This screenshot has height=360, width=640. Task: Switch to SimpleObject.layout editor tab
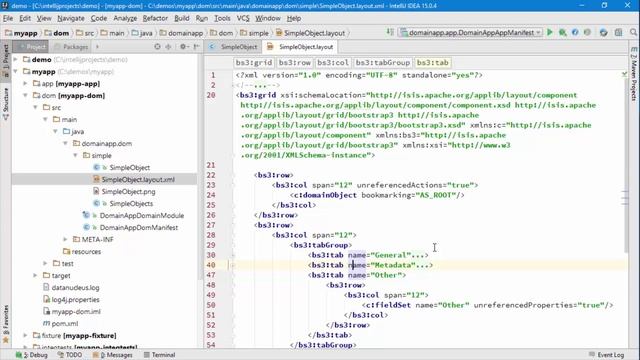pos(301,47)
